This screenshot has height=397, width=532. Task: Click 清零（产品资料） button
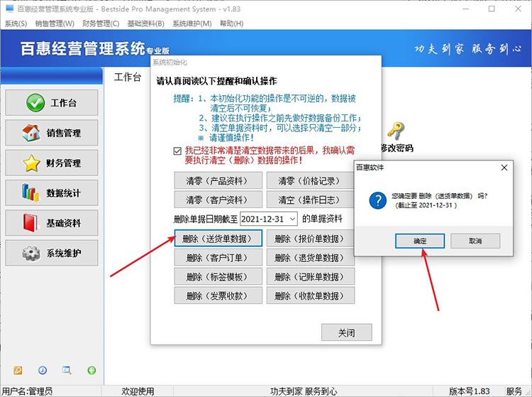pyautogui.click(x=218, y=180)
